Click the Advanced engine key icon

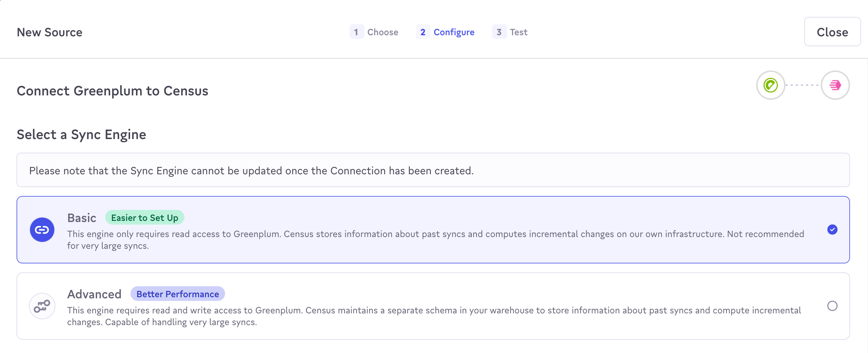pyautogui.click(x=42, y=306)
